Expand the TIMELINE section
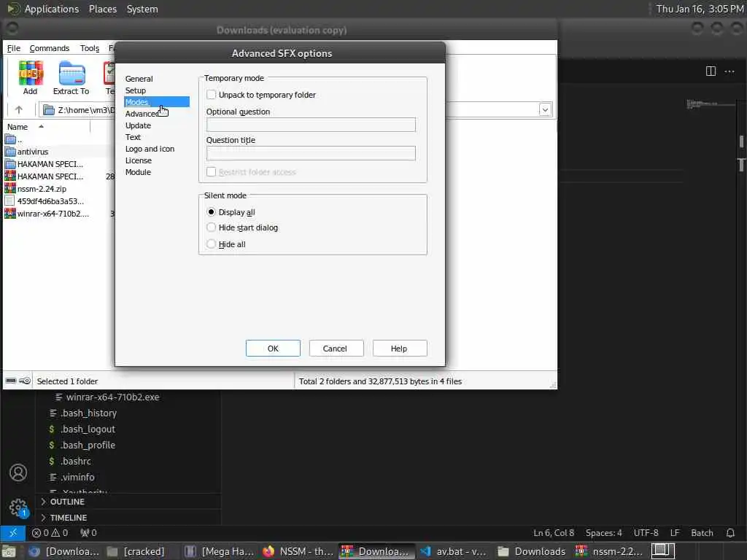Image resolution: width=747 pixels, height=560 pixels. pos(69,518)
